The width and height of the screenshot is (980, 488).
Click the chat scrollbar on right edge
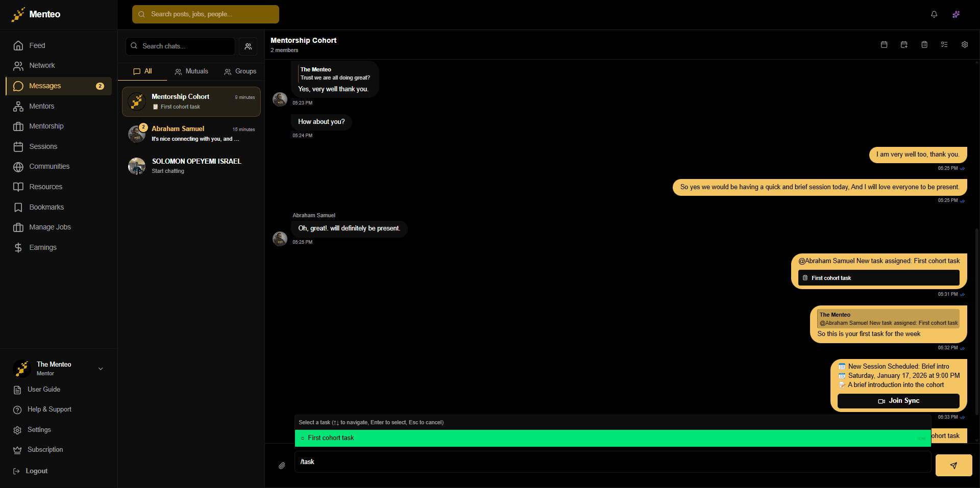pyautogui.click(x=976, y=321)
